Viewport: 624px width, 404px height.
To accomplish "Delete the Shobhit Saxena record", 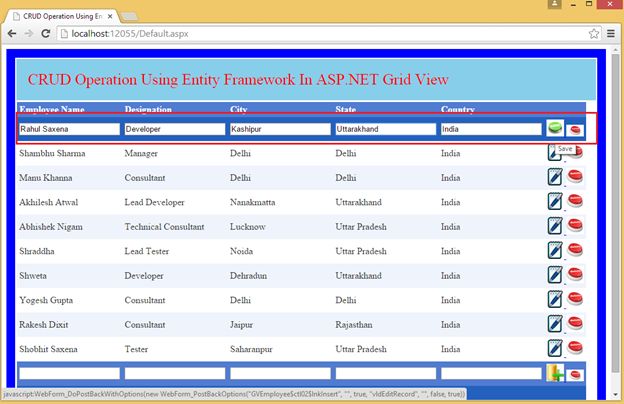I will pos(575,347).
